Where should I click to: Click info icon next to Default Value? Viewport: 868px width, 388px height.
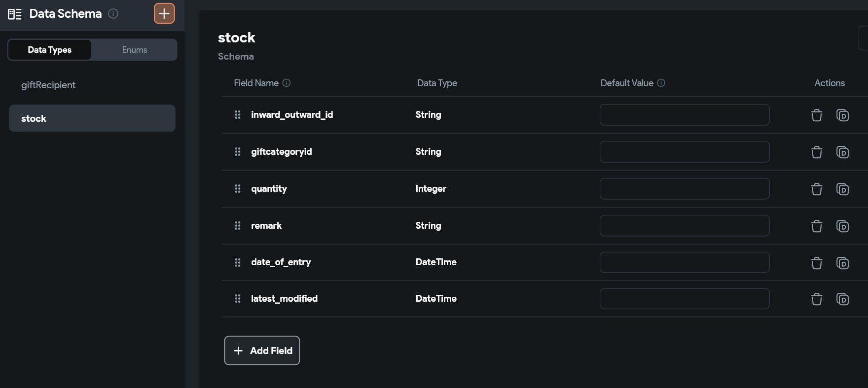661,83
